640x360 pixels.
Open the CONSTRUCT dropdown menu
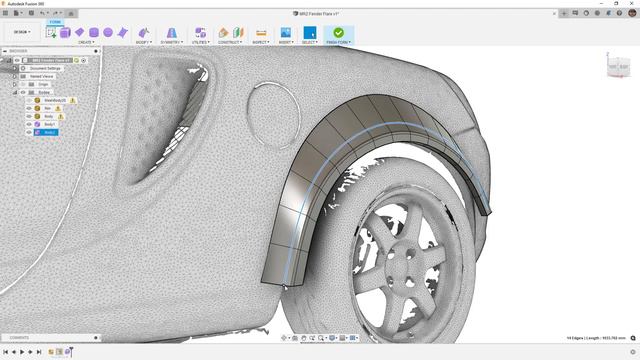point(230,42)
